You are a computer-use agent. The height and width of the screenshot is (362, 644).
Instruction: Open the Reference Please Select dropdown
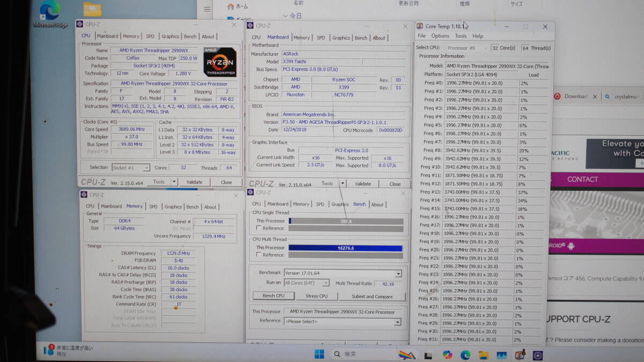pos(342,322)
